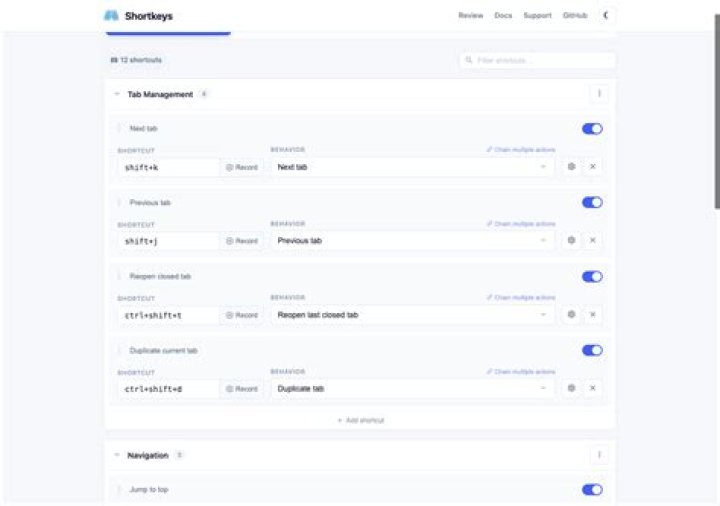Open Behavior dropdown showing Next tab
The height and width of the screenshot is (506, 720).
412,167
